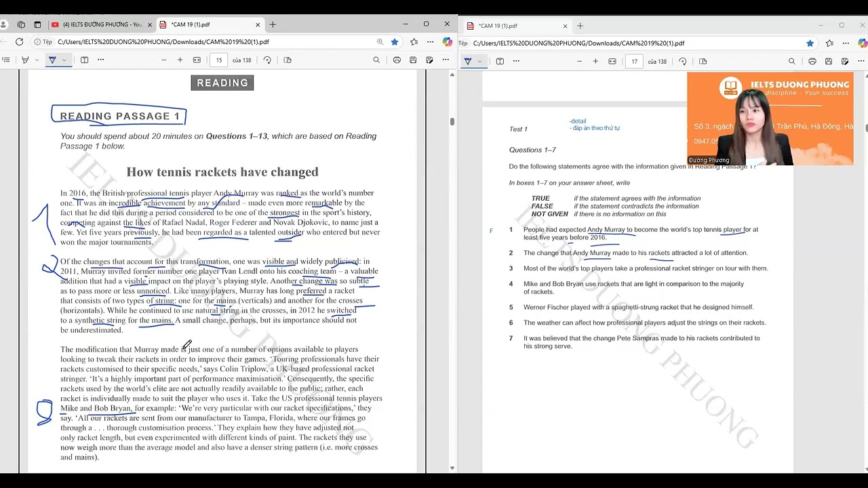Open PDF toolbar more options ellipsis, left window
Image resolution: width=868 pixels, height=488 pixels.
446,60
